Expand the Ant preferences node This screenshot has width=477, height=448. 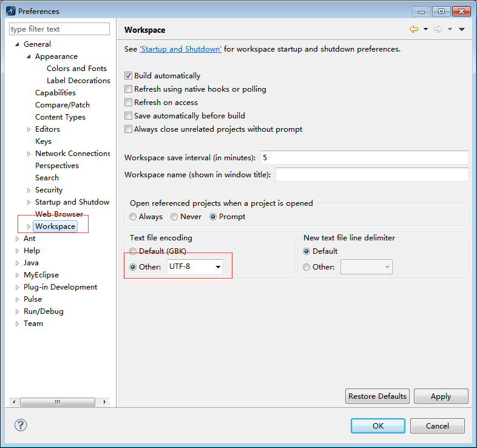18,239
